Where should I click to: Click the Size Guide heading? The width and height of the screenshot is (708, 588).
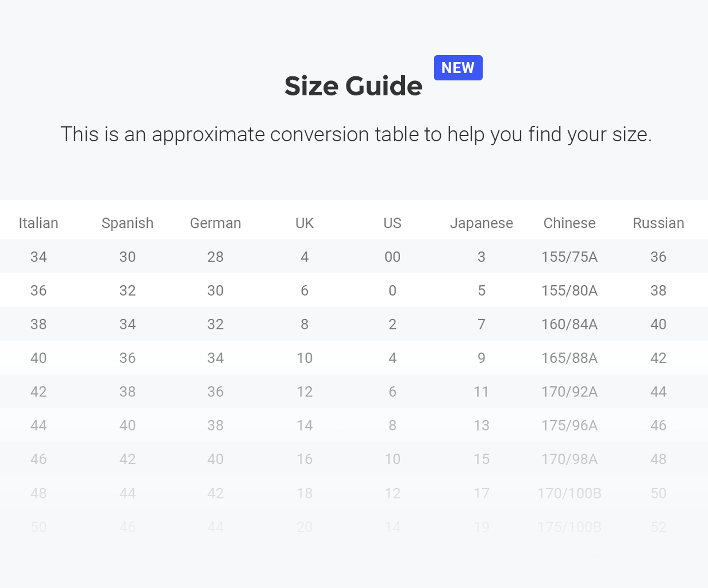(x=353, y=86)
